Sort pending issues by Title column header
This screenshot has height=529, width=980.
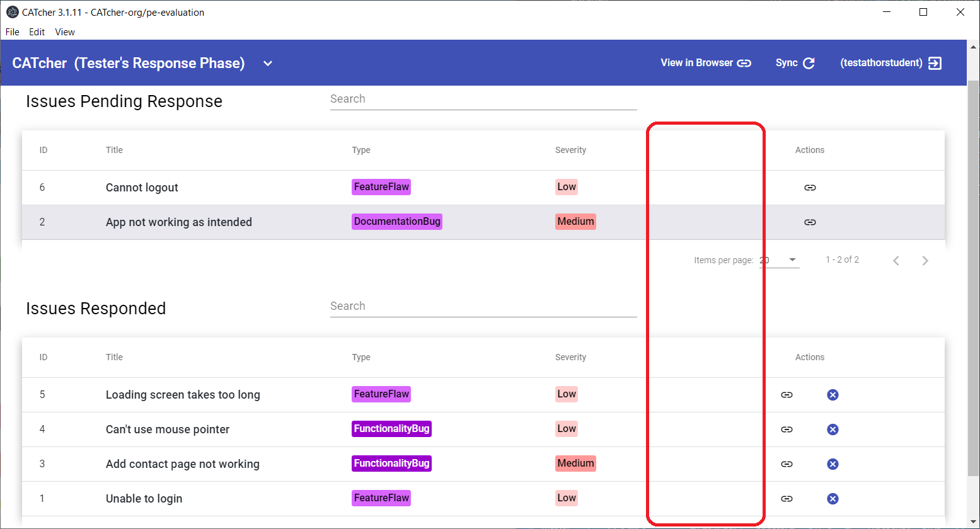click(x=114, y=150)
